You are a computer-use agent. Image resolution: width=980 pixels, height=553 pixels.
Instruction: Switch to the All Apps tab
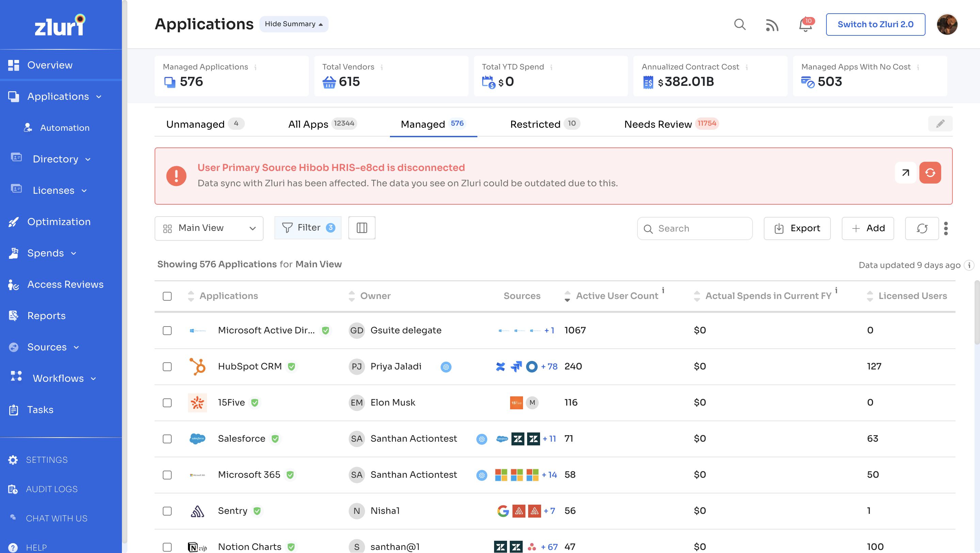click(322, 124)
